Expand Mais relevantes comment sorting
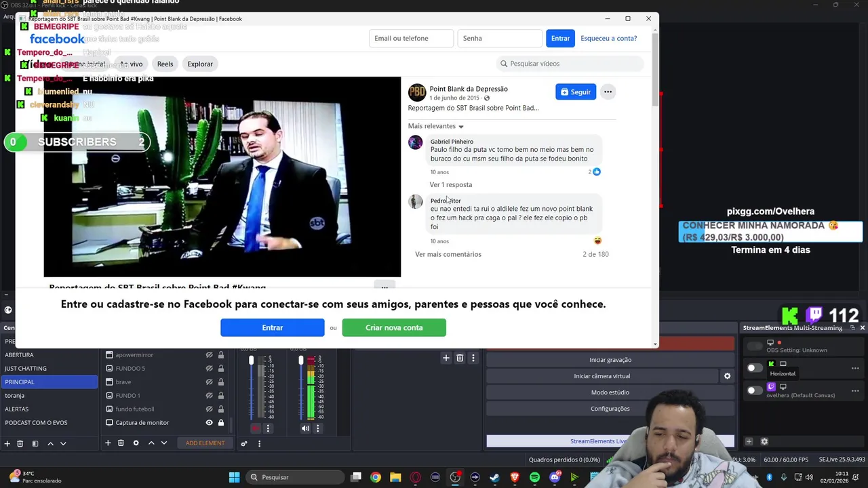The width and height of the screenshot is (868, 488). 436,126
